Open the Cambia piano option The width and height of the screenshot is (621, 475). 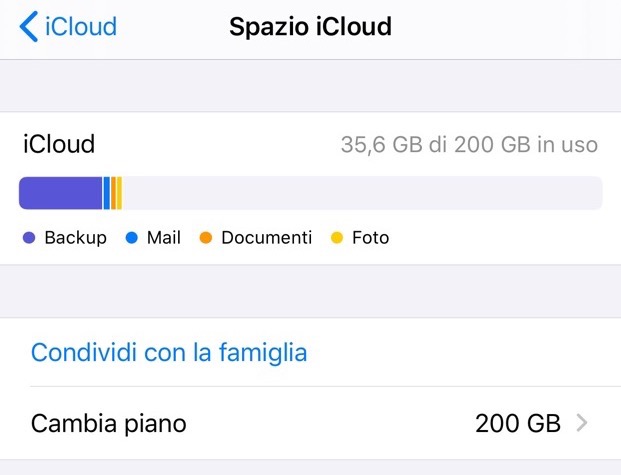tap(109, 423)
